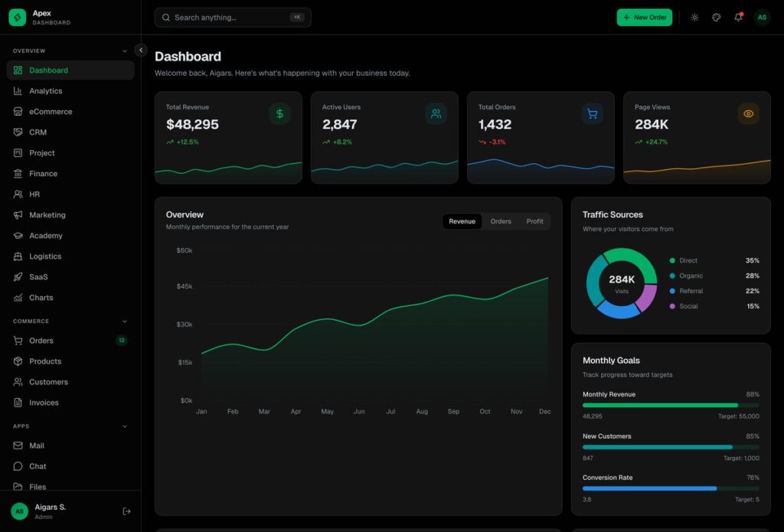Image resolution: width=784 pixels, height=532 pixels.
Task: Click the Orders shopping cart icon in sidebar
Action: [18, 341]
